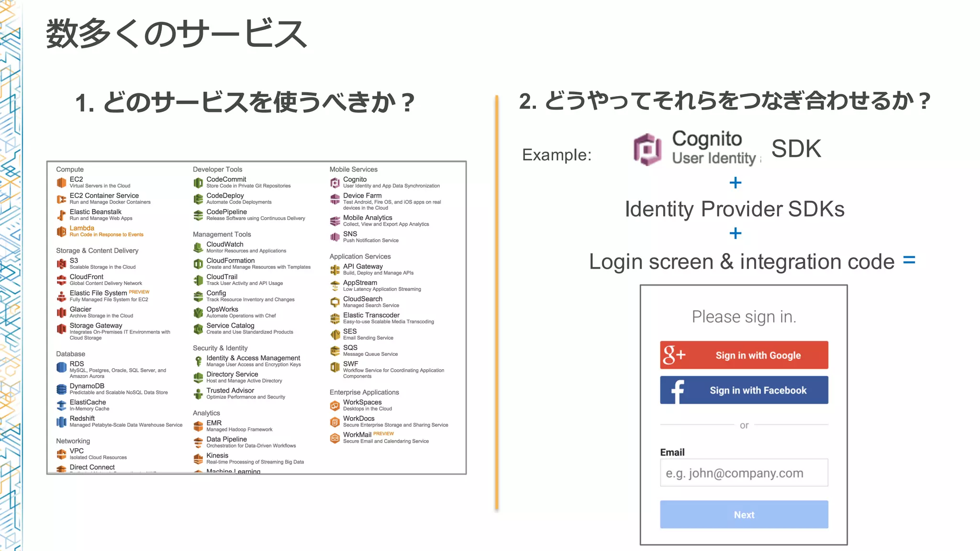Open the Elastic File System link

98,293
